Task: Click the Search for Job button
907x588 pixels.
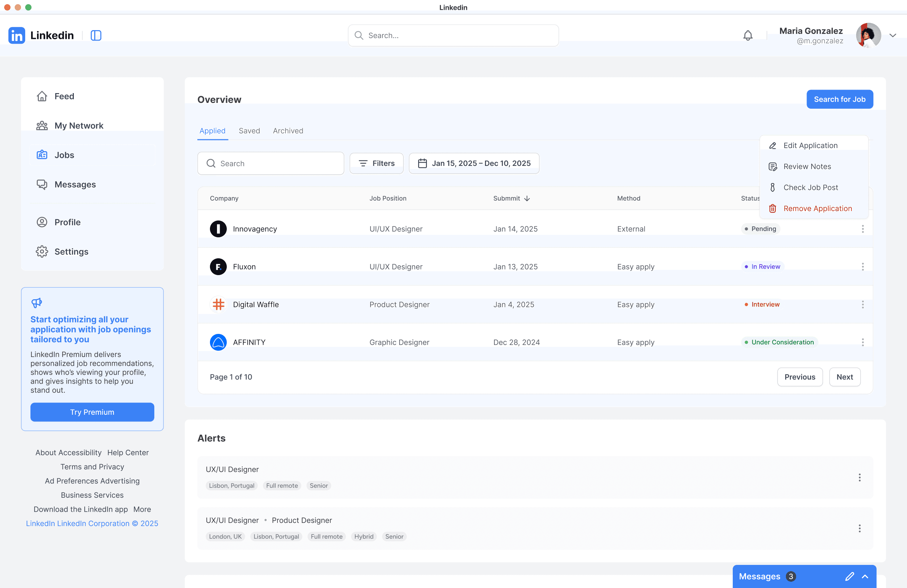Action: (x=839, y=99)
